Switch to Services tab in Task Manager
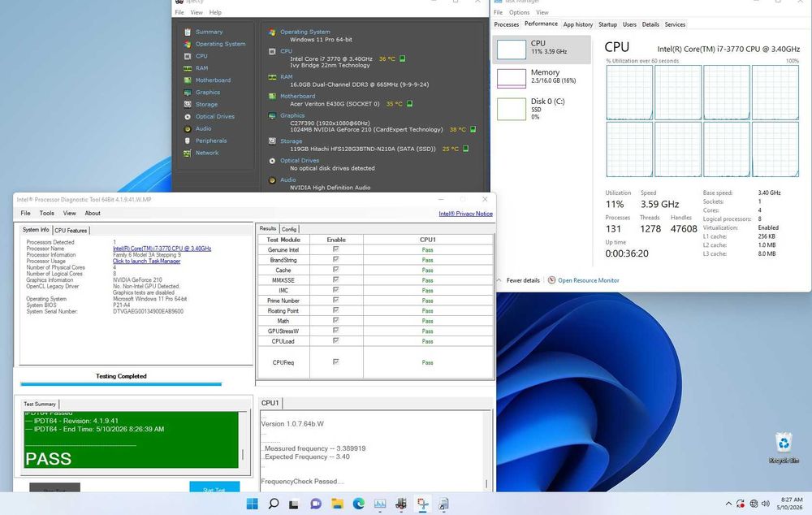Image resolution: width=812 pixels, height=515 pixels. 675,24
